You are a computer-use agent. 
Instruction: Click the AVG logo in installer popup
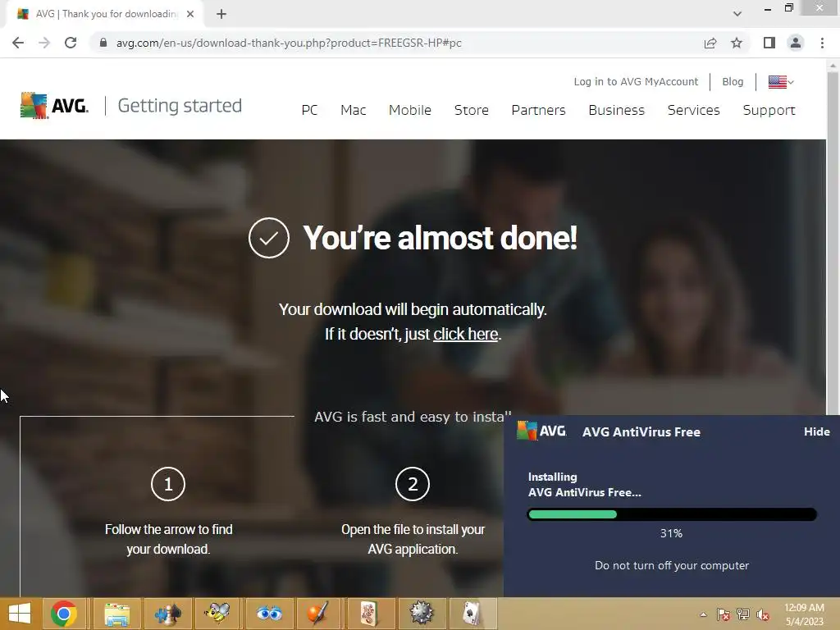coord(541,431)
